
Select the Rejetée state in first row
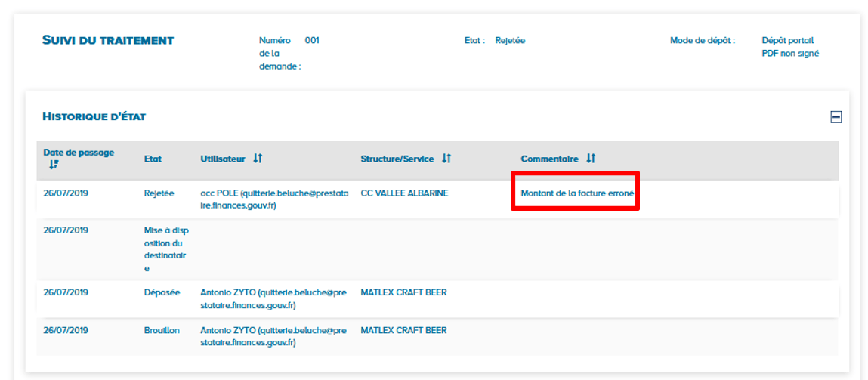click(159, 193)
